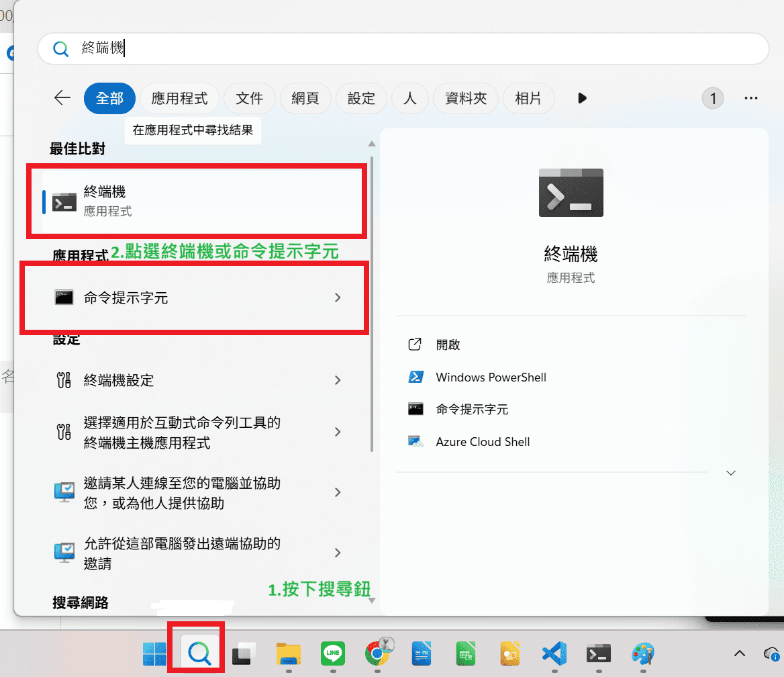Expand the 命令提示字元 result chevron
The image size is (784, 677).
(x=338, y=298)
